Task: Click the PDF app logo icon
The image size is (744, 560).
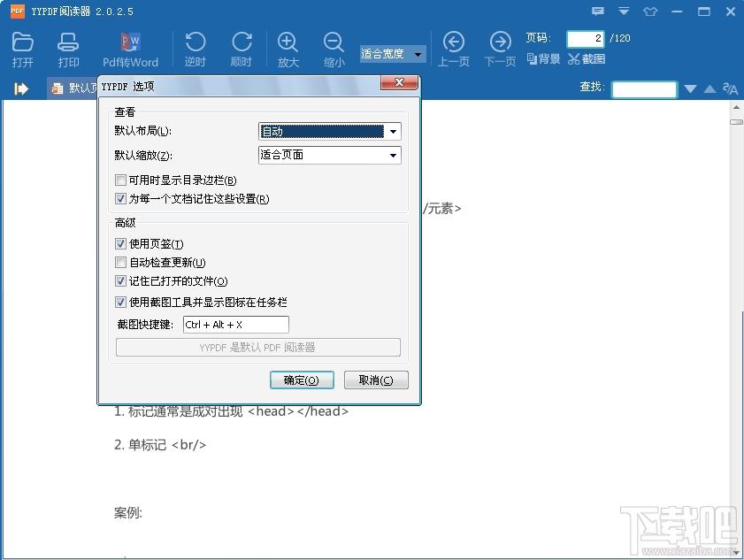Action: click(17, 11)
